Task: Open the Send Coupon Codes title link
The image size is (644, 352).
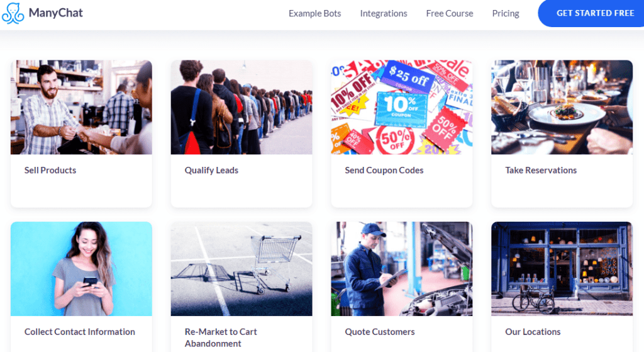Action: [384, 170]
